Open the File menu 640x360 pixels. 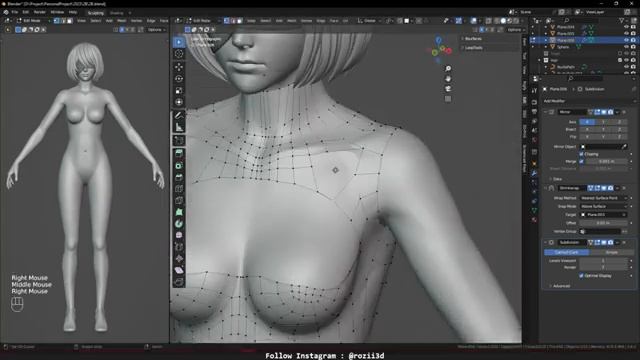[15, 12]
